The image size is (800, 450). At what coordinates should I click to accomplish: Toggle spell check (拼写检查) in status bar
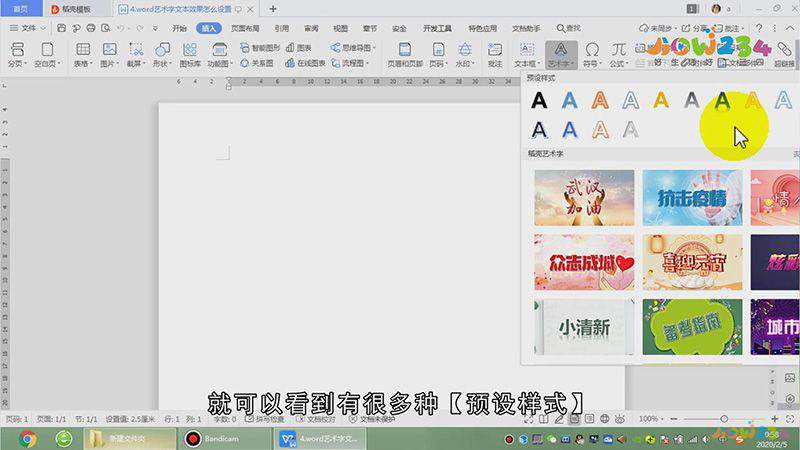pyautogui.click(x=263, y=419)
